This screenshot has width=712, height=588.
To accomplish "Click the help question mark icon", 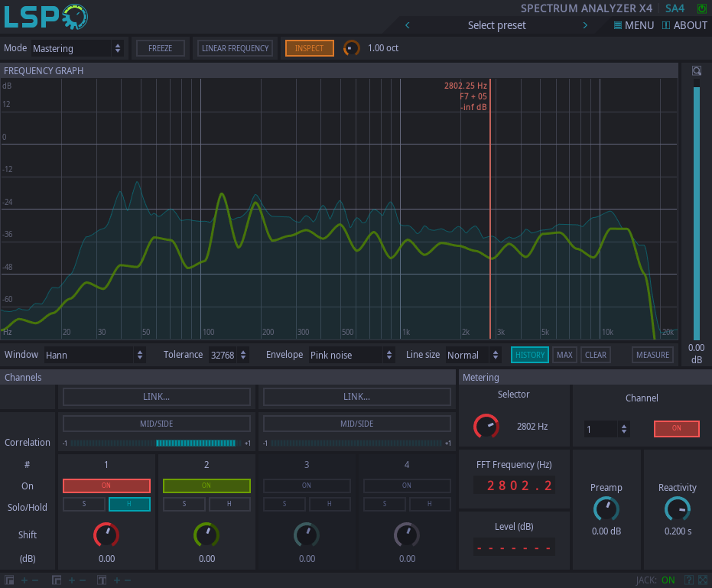I will pyautogui.click(x=689, y=580).
